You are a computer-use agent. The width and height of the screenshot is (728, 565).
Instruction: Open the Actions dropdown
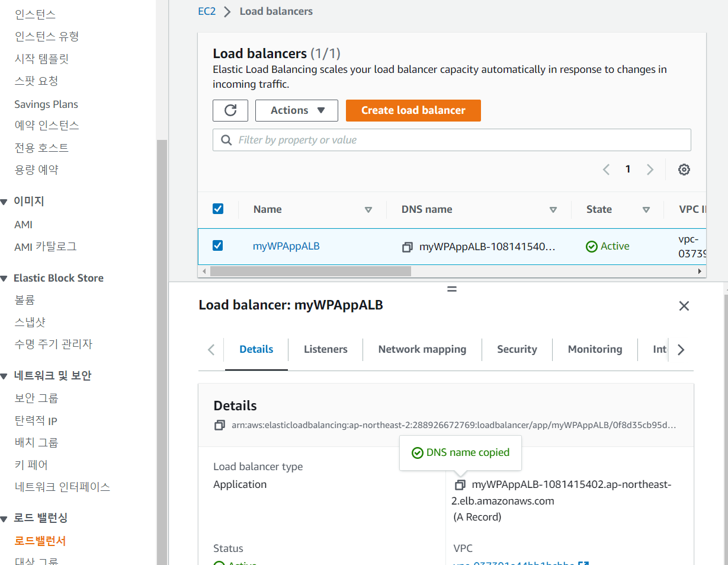[297, 110]
